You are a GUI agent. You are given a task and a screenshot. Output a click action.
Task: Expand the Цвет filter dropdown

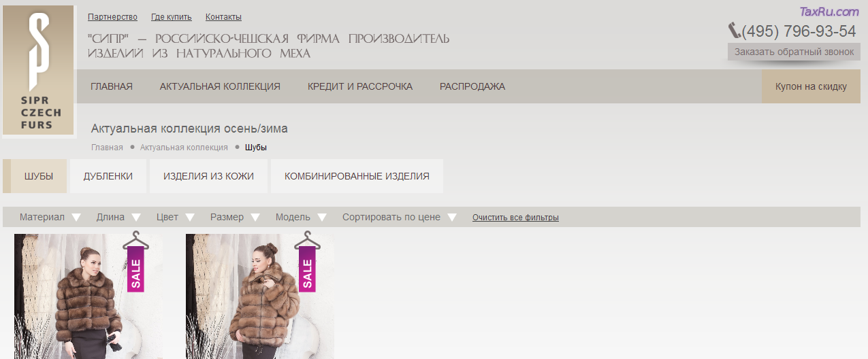[176, 217]
